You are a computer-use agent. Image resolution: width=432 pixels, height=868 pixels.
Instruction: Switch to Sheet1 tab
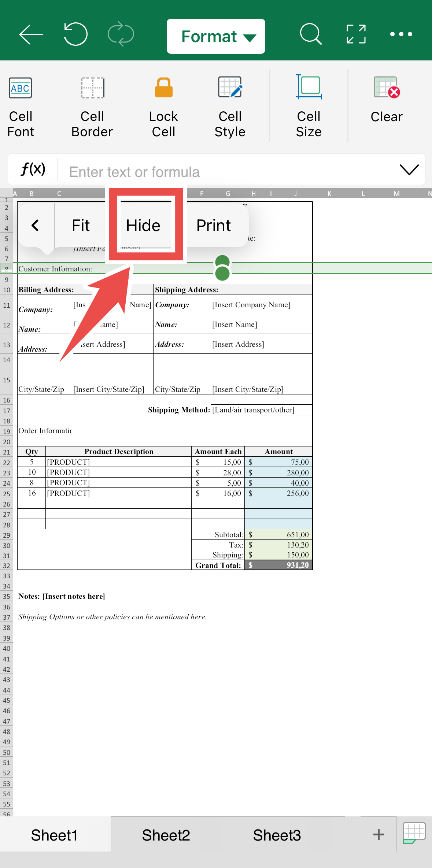click(x=55, y=835)
